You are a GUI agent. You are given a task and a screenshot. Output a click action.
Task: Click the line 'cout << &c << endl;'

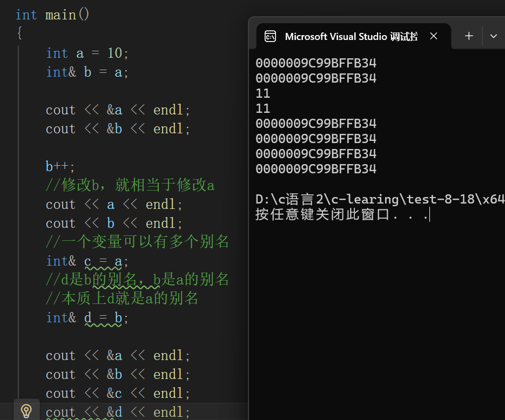pyautogui.click(x=118, y=394)
